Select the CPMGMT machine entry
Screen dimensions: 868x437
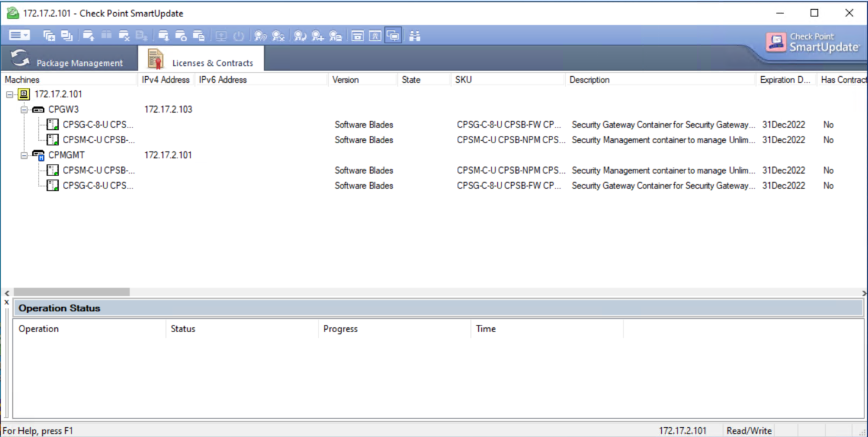[x=68, y=155]
